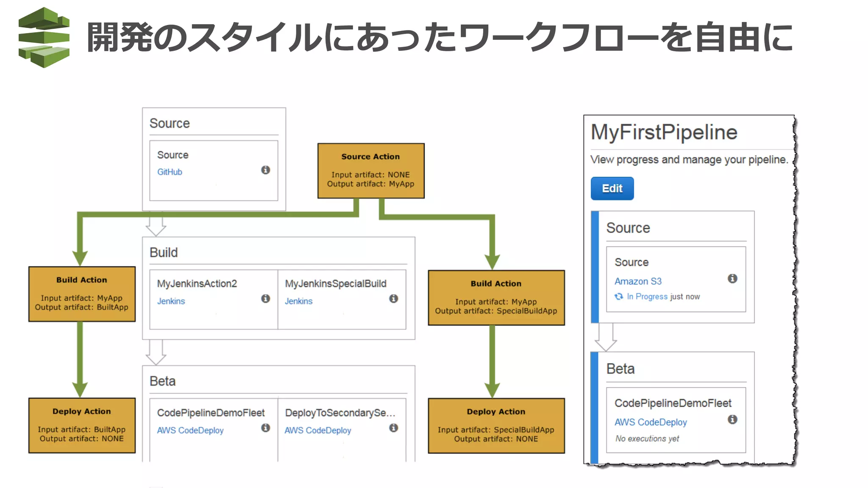
Task: Click the In Progress refresh icon
Action: (619, 297)
